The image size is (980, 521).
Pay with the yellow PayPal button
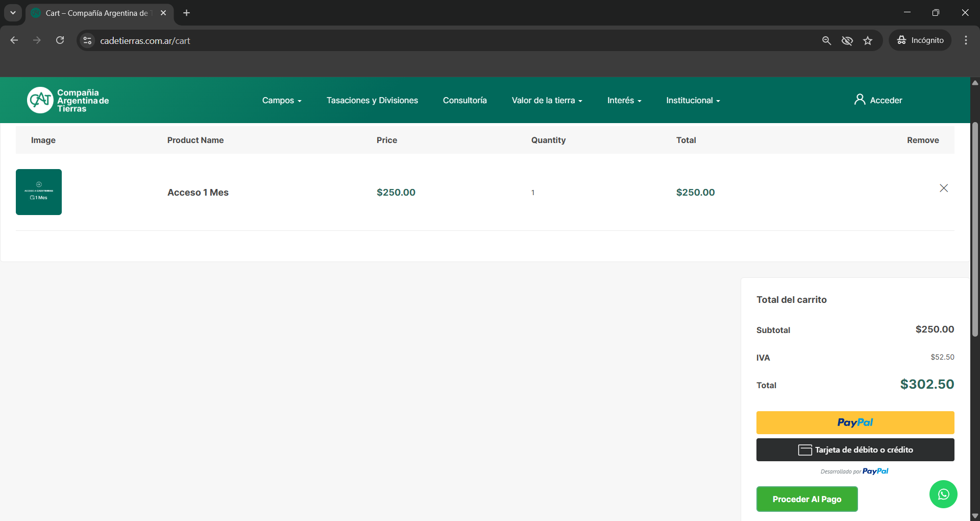pos(855,422)
